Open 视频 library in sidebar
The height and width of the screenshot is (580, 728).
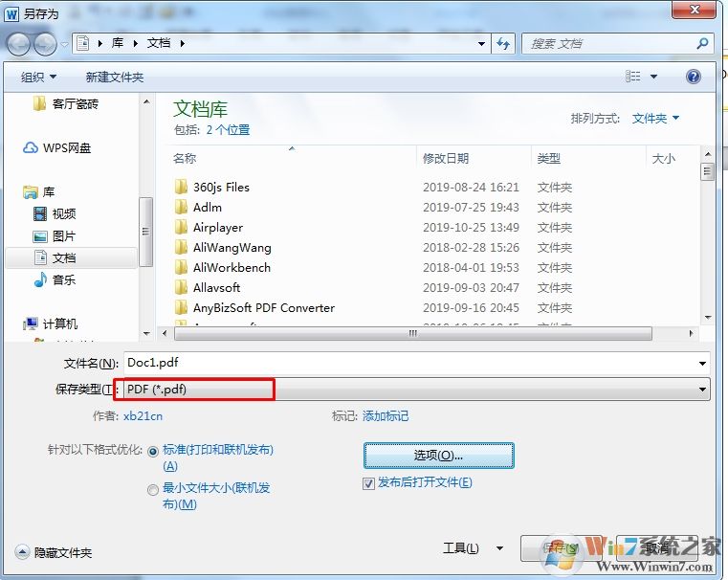55,213
